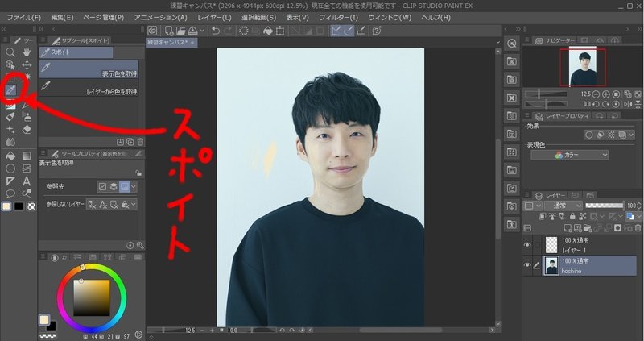The width and height of the screenshot is (644, 341).
Task: Click the Undo arrow
Action: pyautogui.click(x=215, y=31)
